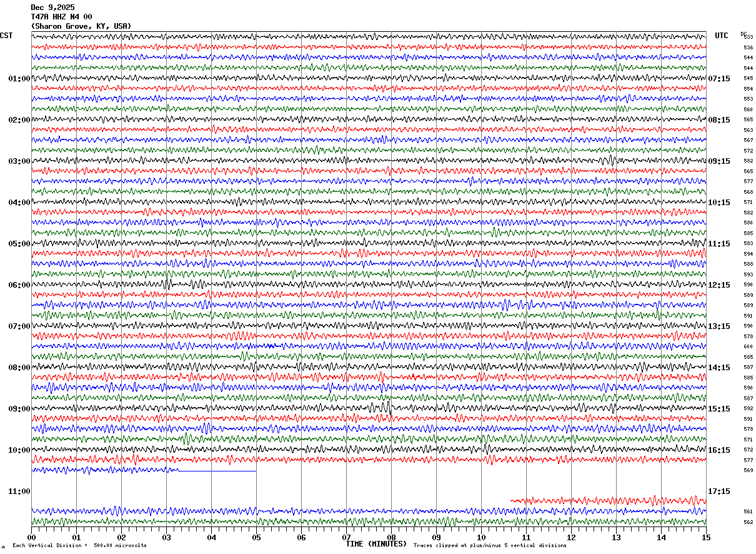Image resolution: width=756 pixels, height=554 pixels.
Task: Click the 17:15 UTC time label
Action: tap(719, 491)
